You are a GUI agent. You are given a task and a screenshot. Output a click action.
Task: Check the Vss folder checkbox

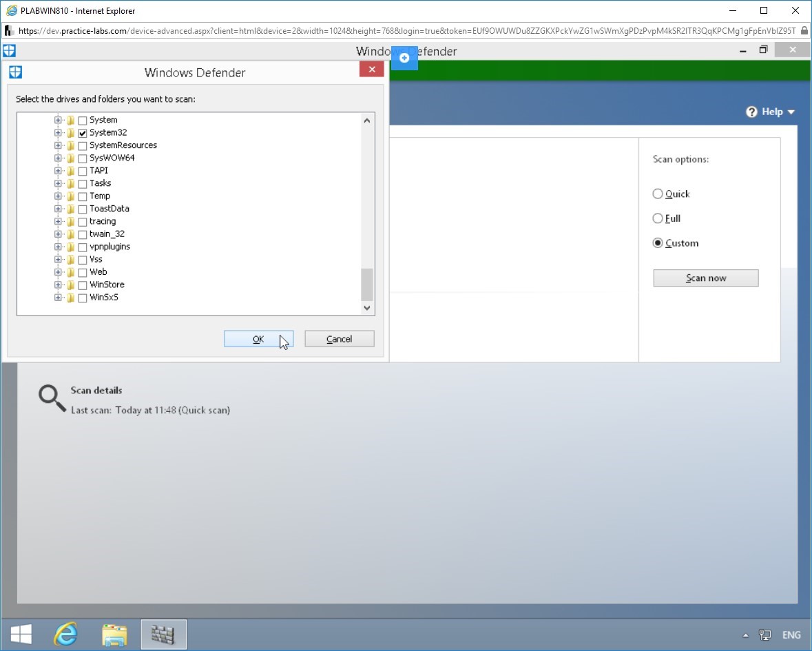[83, 260]
